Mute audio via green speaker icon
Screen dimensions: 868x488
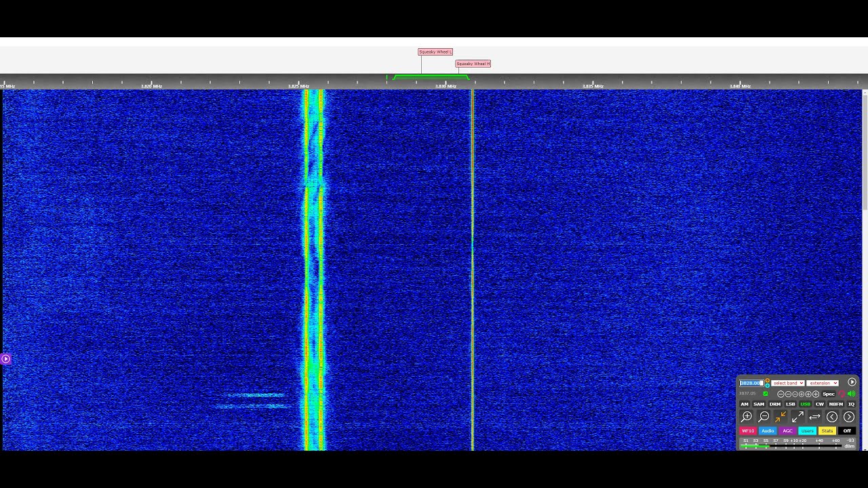851,394
